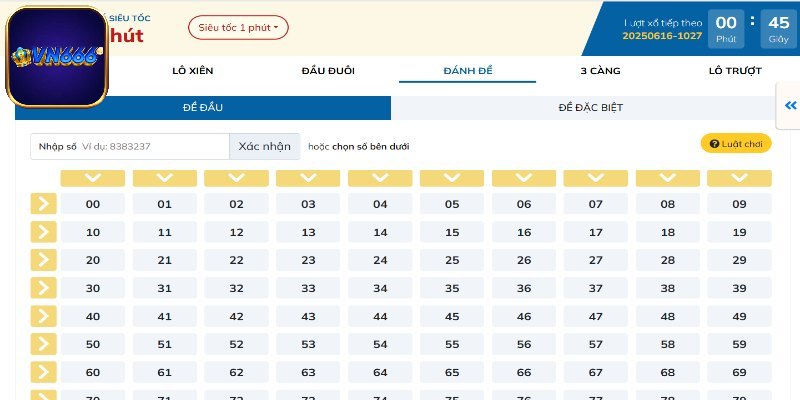The width and height of the screenshot is (800, 400).
Task: Switch to Đề Đặc Biệt sub-tab
Action: coord(597,107)
